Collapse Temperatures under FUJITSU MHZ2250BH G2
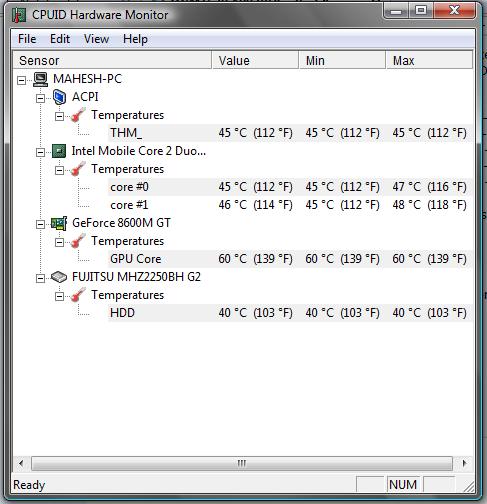Viewport: 487px width, 504px height. pyautogui.click(x=59, y=296)
